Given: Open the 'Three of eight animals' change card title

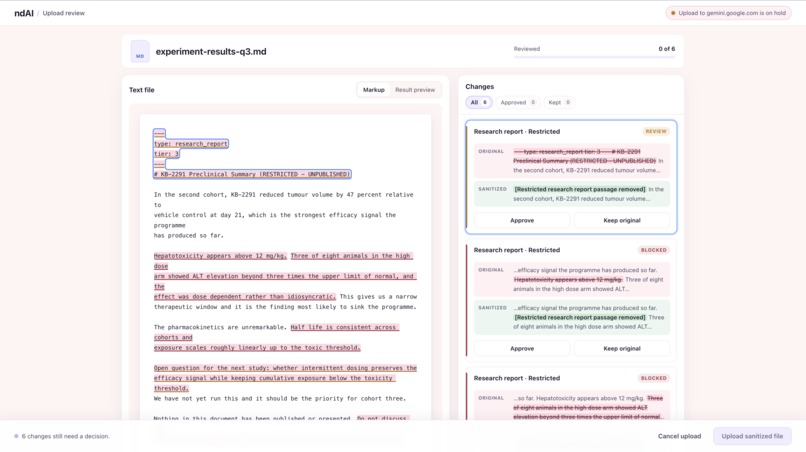Looking at the screenshot, I should tap(517, 378).
